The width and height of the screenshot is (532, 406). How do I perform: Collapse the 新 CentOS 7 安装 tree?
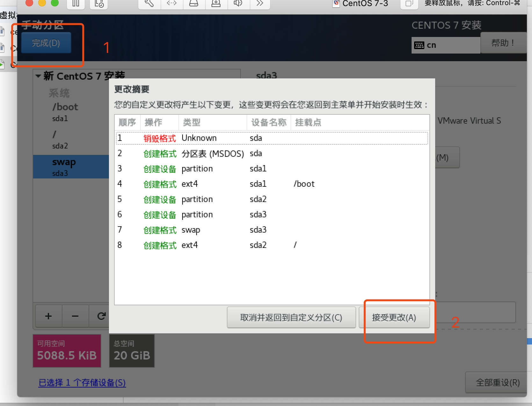click(38, 76)
